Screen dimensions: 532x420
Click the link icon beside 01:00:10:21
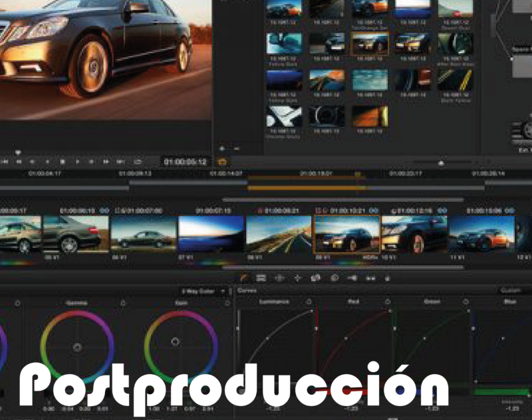click(374, 211)
